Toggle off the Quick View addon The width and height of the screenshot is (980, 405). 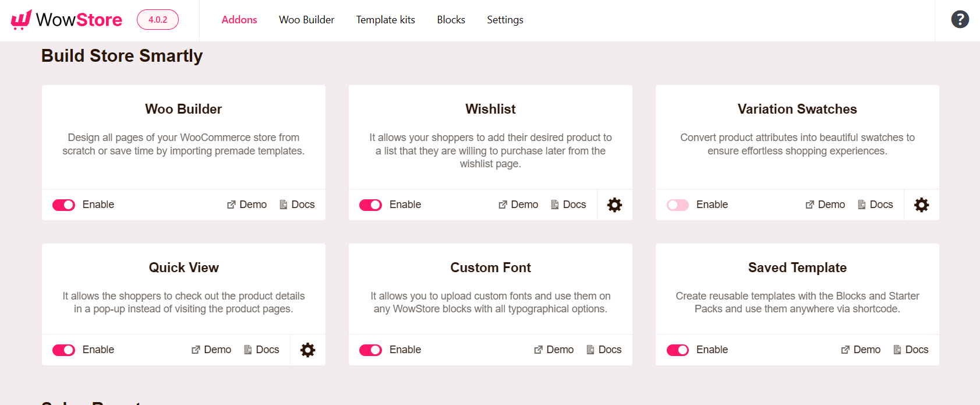(63, 350)
